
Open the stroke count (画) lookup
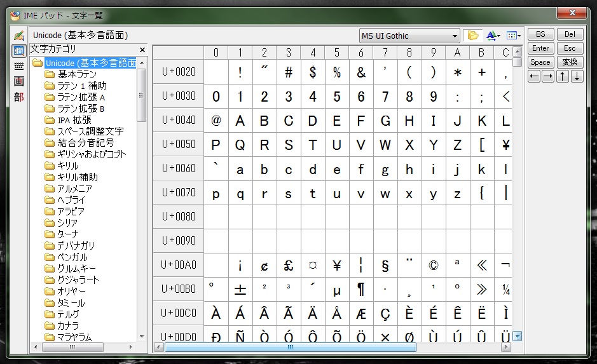pos(18,81)
